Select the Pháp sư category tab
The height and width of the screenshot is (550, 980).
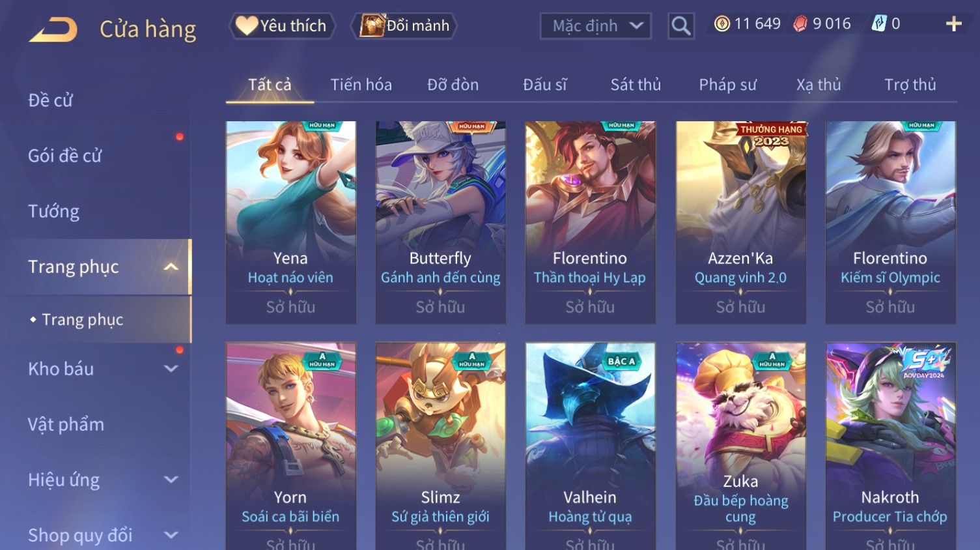tap(727, 85)
